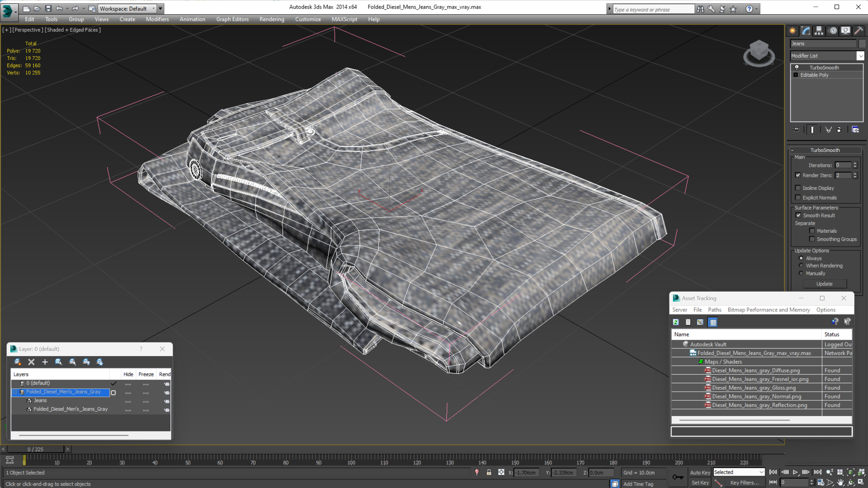
Task: Click Add Selected Objects plus icon in Layer dialog
Action: pyautogui.click(x=45, y=362)
